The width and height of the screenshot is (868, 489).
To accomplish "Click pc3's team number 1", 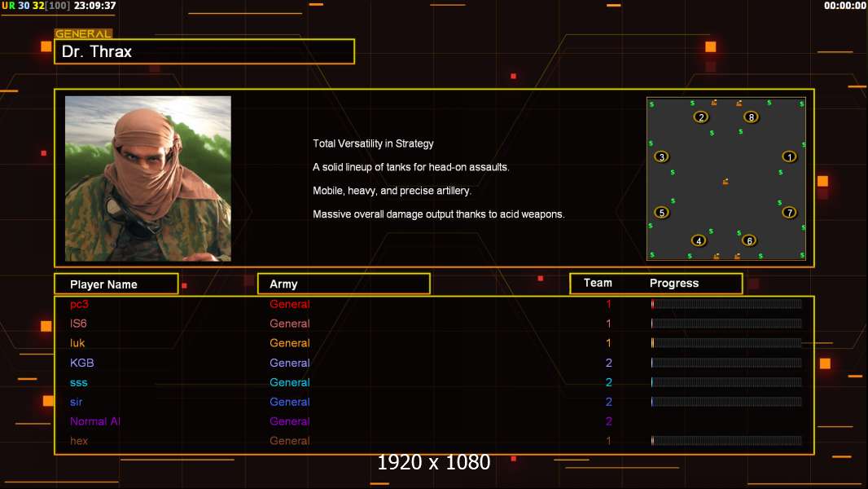I will pos(608,304).
